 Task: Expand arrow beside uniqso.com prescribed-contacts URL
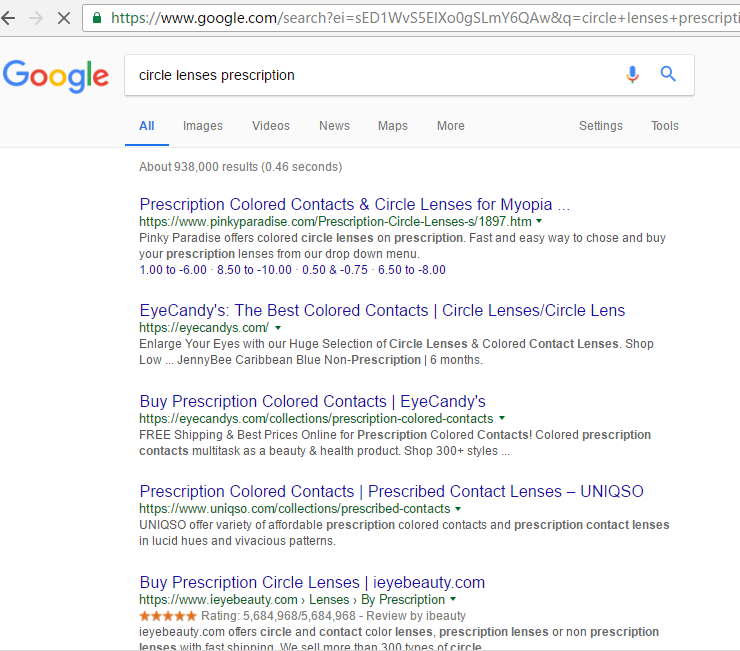(x=458, y=509)
